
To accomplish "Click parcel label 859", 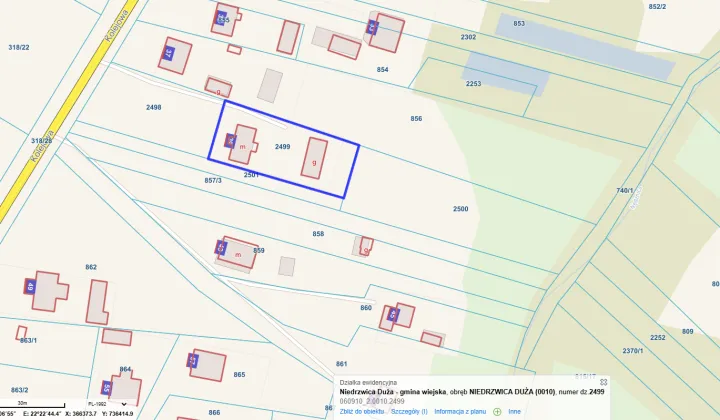I will (x=259, y=251).
